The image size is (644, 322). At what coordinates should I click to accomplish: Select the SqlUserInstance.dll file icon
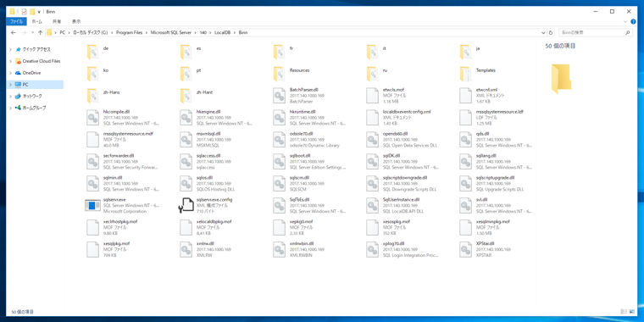coord(372,205)
